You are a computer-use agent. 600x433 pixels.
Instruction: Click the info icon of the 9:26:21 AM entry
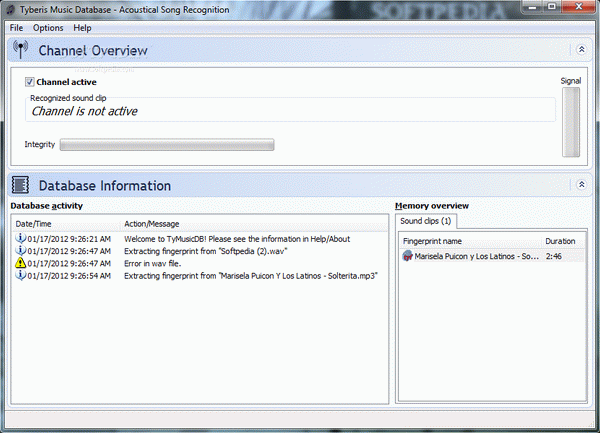pyautogui.click(x=20, y=238)
